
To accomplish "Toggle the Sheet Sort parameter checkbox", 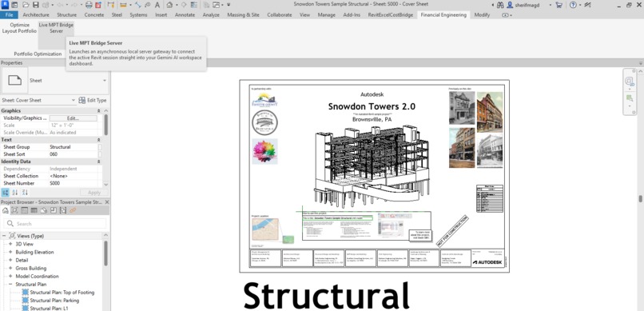I will coord(100,154).
